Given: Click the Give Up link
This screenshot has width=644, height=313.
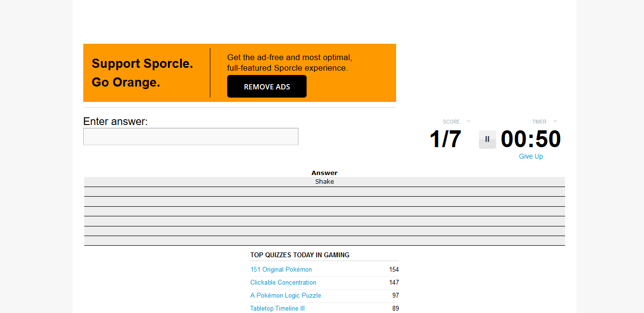Looking at the screenshot, I should click(x=531, y=156).
